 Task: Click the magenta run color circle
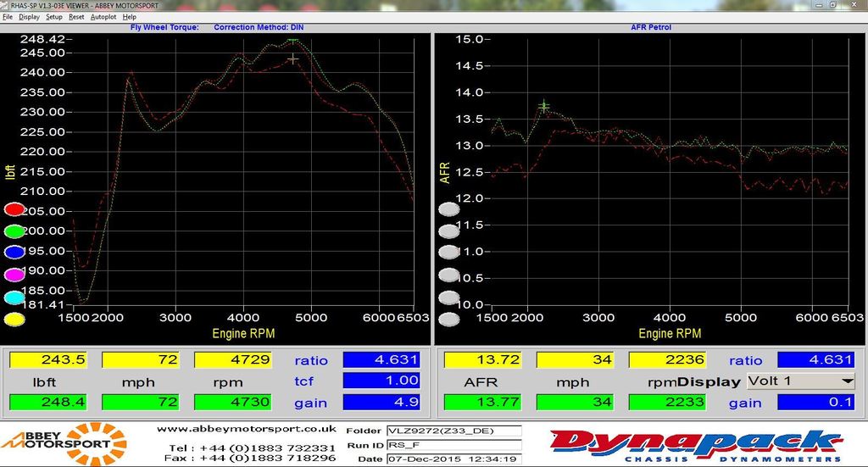pyautogui.click(x=14, y=275)
